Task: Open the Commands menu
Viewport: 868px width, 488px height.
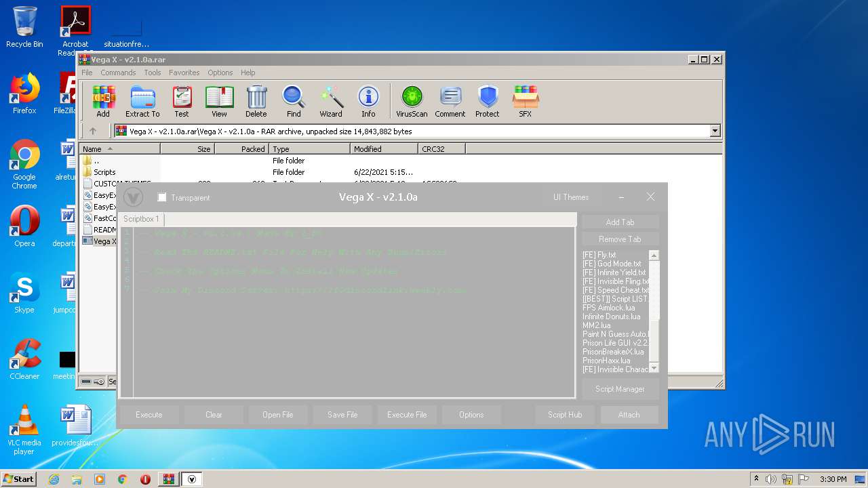Action: [118, 73]
